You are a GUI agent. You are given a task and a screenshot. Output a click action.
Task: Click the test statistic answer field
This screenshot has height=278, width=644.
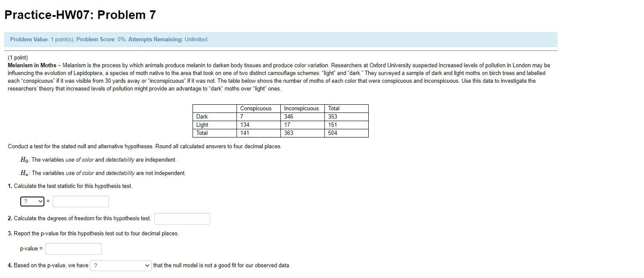[x=80, y=201]
